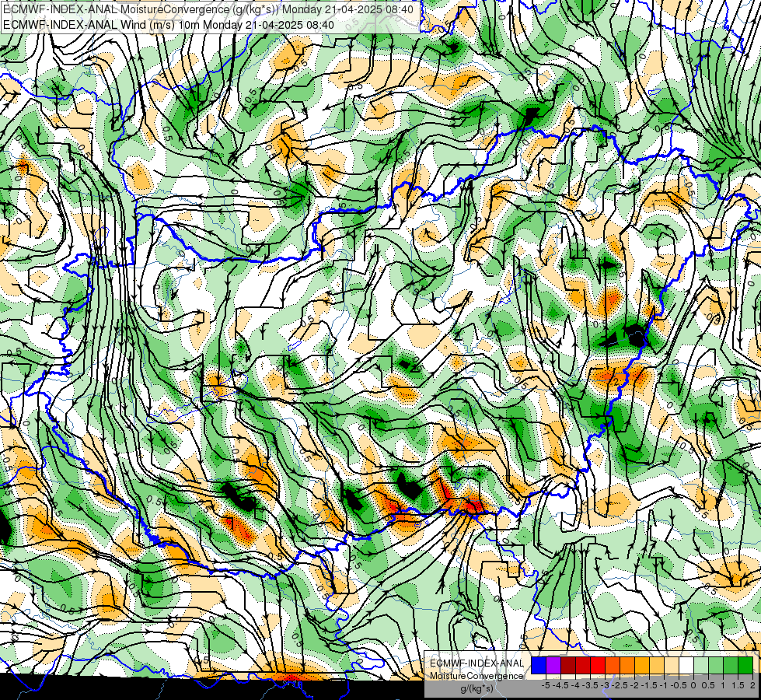Select the darkest green legend swatch
The height and width of the screenshot is (700, 761).
[x=745, y=665]
